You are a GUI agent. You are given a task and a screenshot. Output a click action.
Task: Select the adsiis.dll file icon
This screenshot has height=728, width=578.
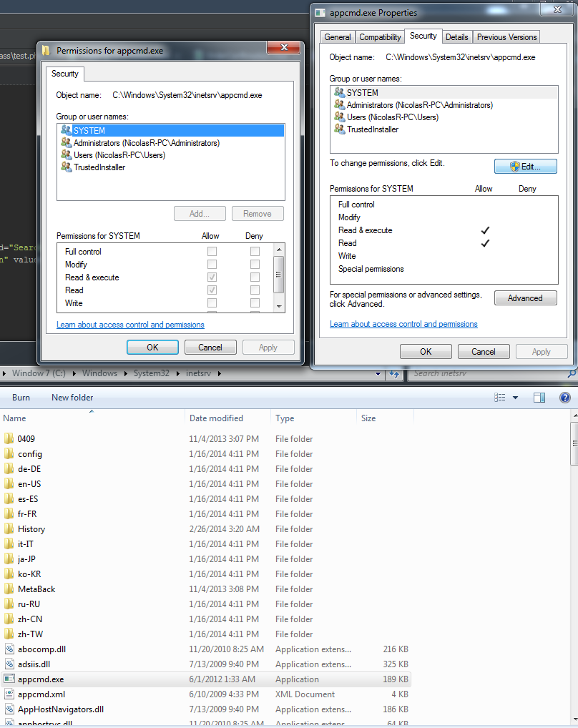click(9, 664)
